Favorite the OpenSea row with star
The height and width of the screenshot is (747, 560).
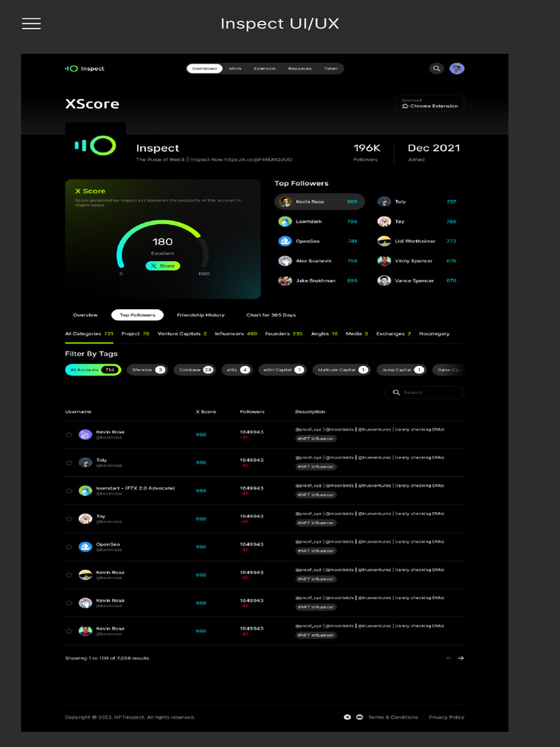tap(69, 547)
